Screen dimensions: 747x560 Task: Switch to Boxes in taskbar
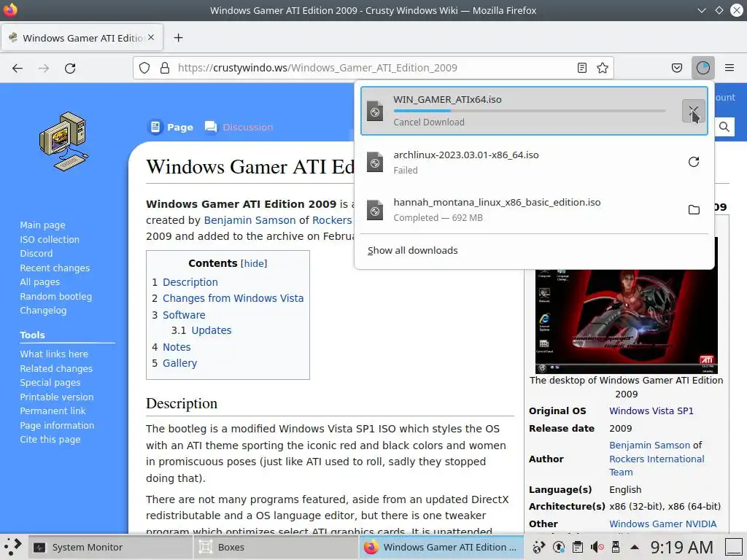pyautogui.click(x=275, y=547)
